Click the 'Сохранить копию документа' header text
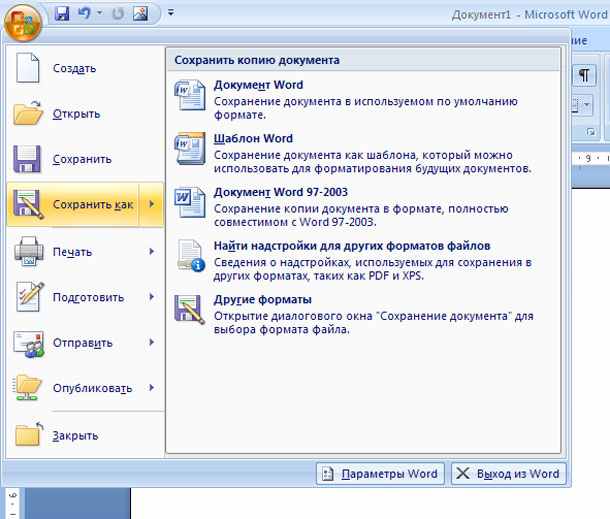 tap(257, 60)
